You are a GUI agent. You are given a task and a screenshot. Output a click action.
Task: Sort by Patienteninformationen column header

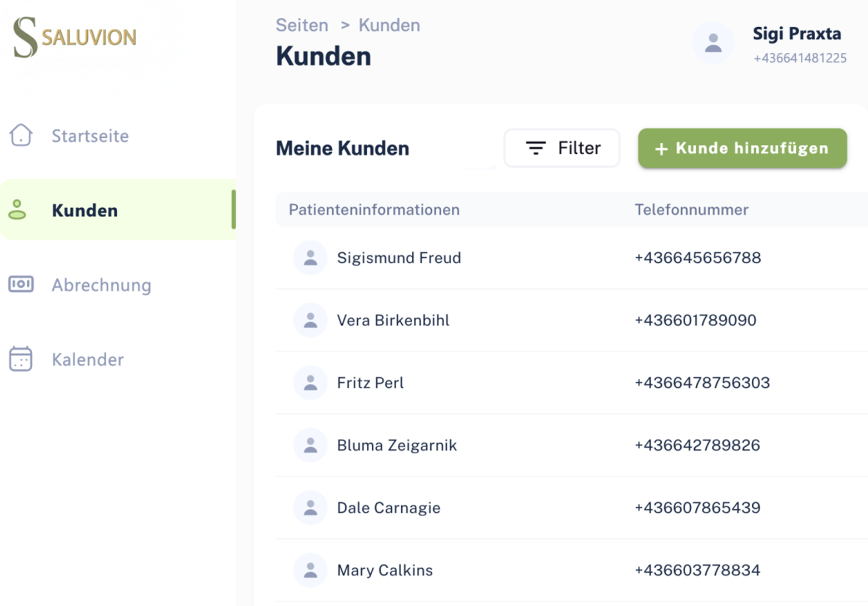coord(374,210)
